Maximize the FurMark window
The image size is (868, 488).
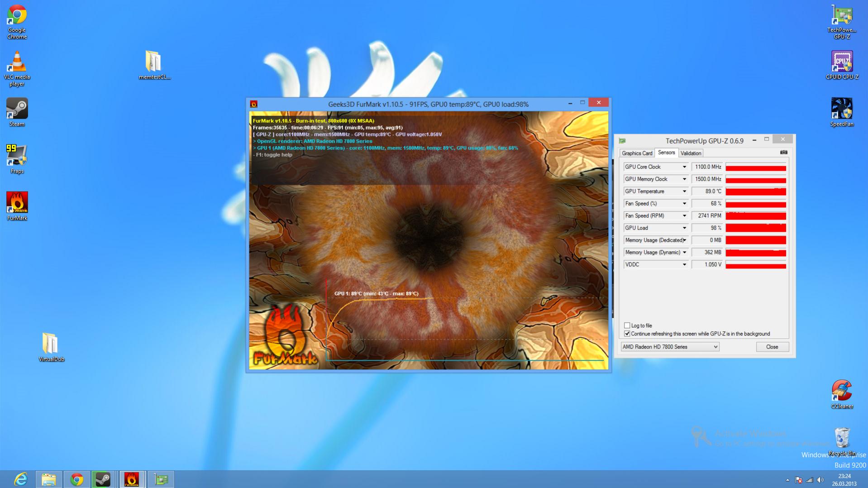pyautogui.click(x=582, y=103)
